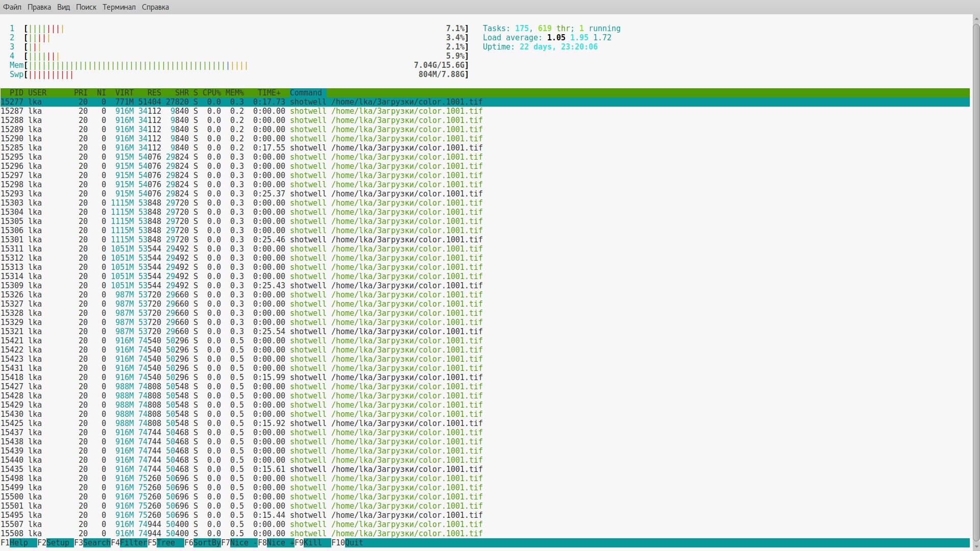Select the process row with PID 15309
The image size is (980, 551).
[485, 286]
